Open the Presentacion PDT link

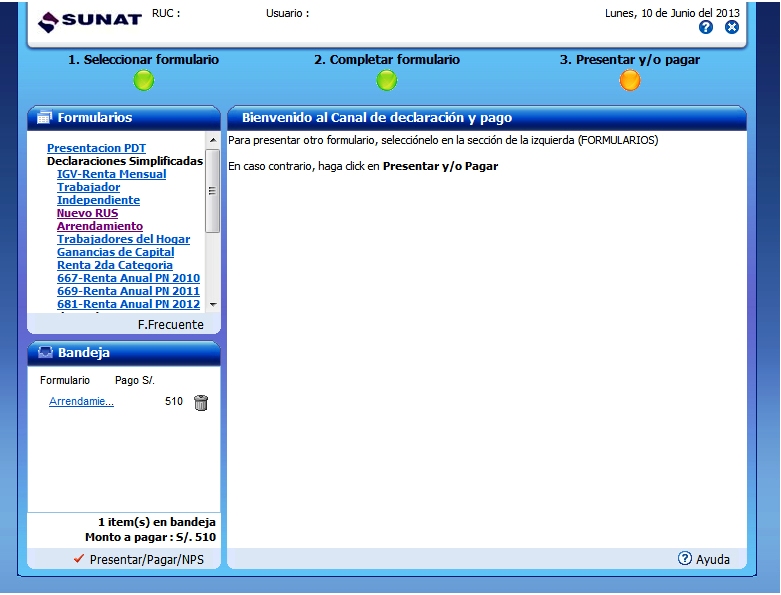point(96,148)
